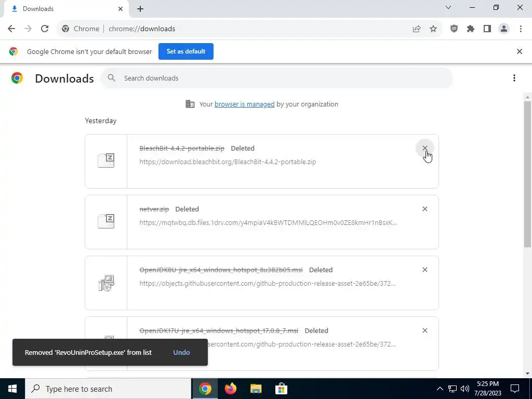This screenshot has height=399, width=532.
Task: Toggle the browser side panel icon
Action: [x=487, y=29]
